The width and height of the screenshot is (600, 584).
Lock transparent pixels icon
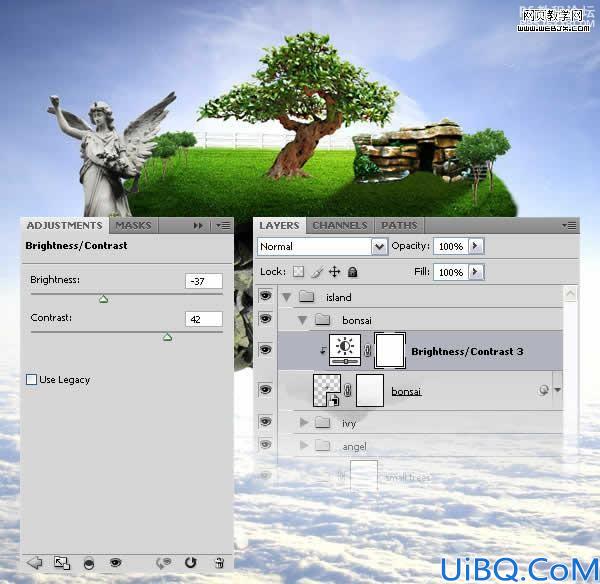[298, 272]
